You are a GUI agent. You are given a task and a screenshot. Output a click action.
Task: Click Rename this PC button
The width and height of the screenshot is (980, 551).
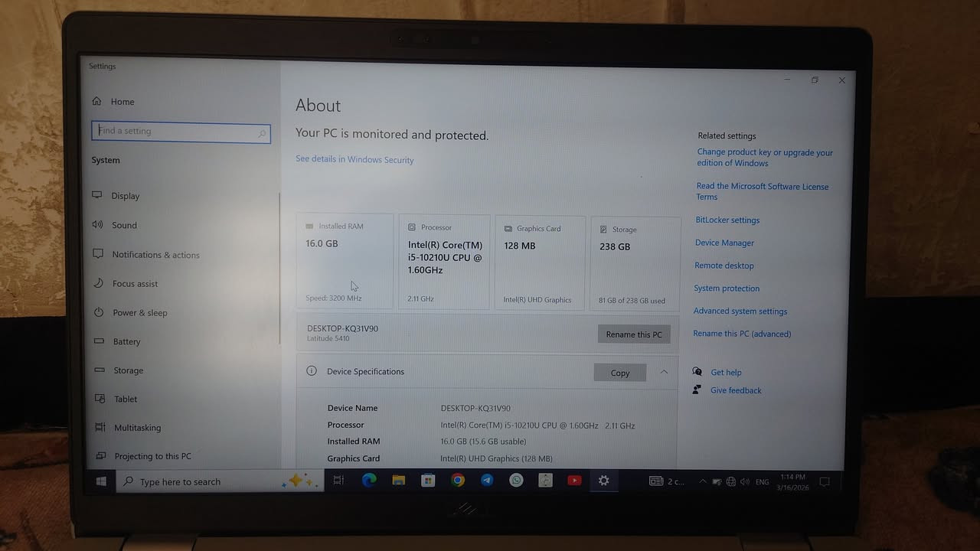(x=634, y=334)
